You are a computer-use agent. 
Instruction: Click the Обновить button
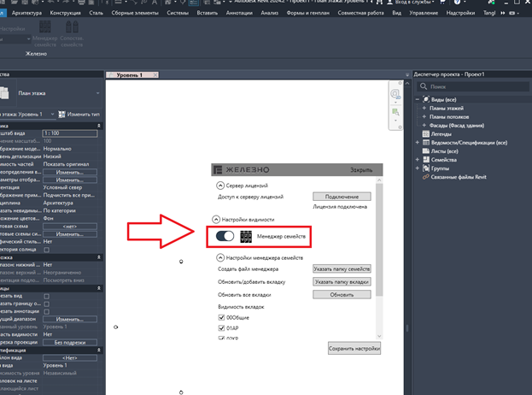(x=342, y=295)
